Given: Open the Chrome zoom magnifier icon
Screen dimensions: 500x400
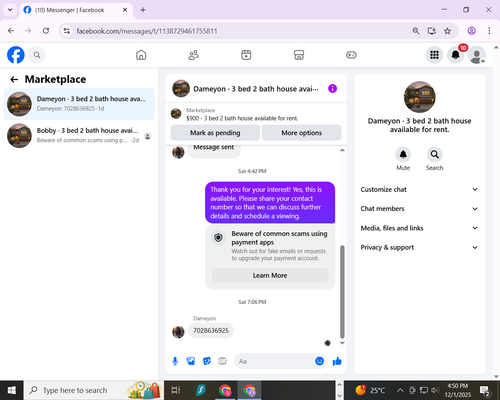Looking at the screenshot, I should 416,31.
